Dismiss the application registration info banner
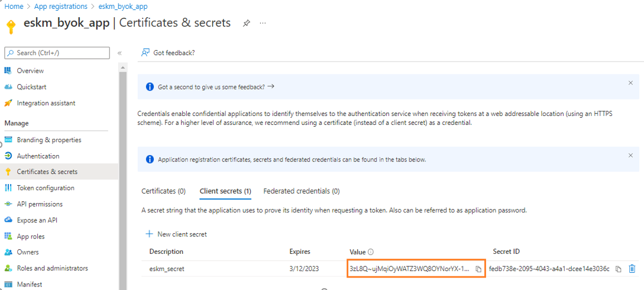Image resolution: width=644 pixels, height=290 pixels. click(630, 155)
